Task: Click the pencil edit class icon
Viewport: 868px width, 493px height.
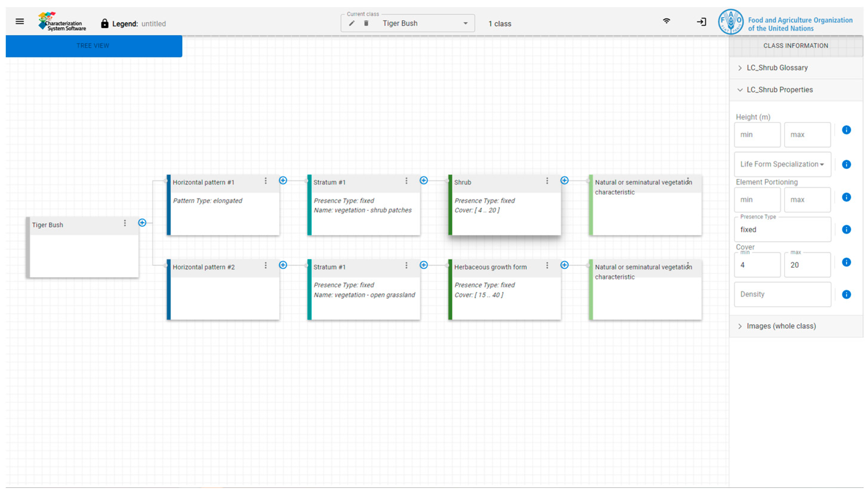Action: tap(352, 23)
